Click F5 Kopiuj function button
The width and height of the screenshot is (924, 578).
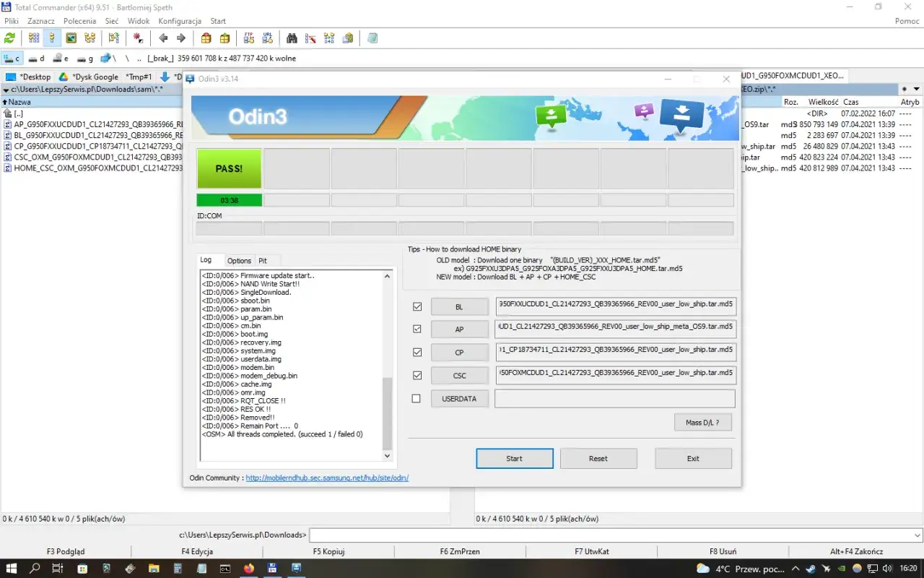(x=328, y=551)
